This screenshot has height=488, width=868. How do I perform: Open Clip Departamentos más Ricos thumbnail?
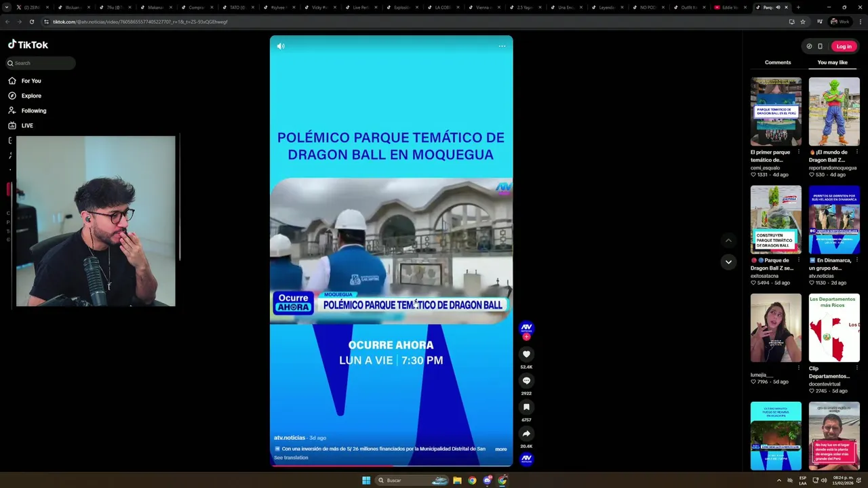pyautogui.click(x=834, y=327)
